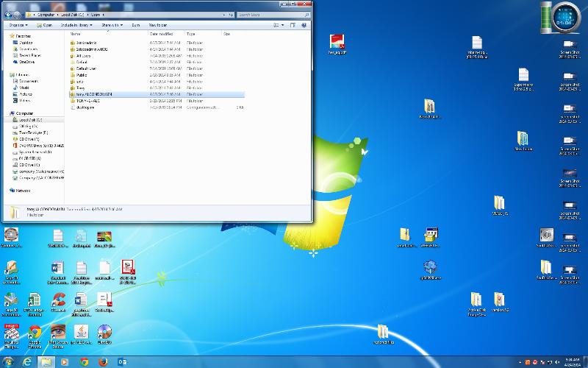588x368 pixels.
Task: Select the Java installer desktop icon
Action: point(82,334)
